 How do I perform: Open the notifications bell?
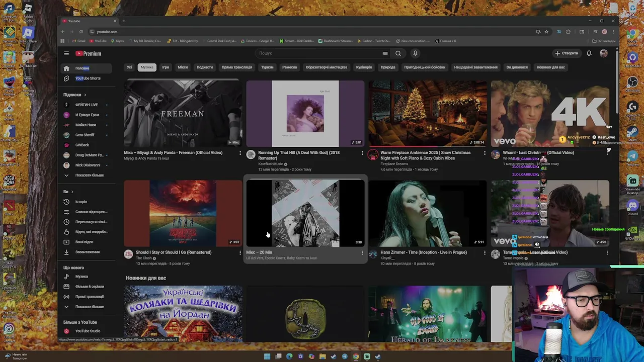[x=589, y=53]
